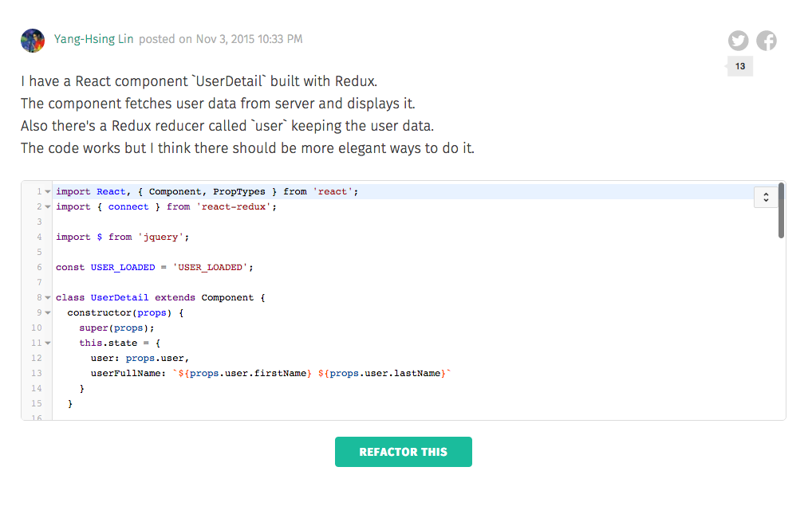The height and width of the screenshot is (518, 812).
Task: Share the post on Twitter
Action: [738, 40]
